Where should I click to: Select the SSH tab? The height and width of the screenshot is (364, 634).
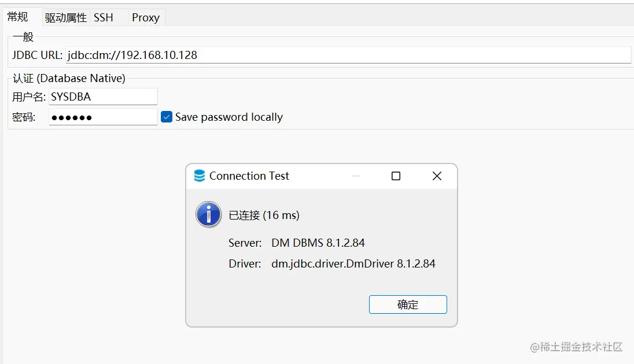point(104,17)
